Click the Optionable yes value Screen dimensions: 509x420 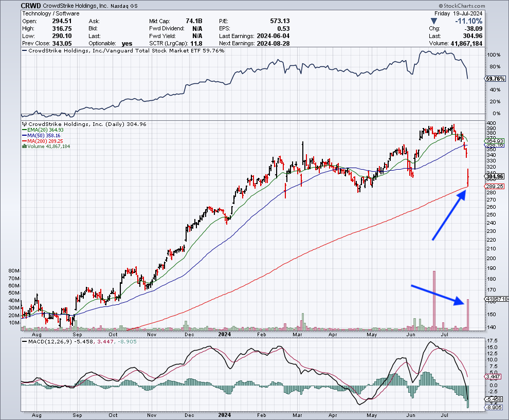point(127,44)
